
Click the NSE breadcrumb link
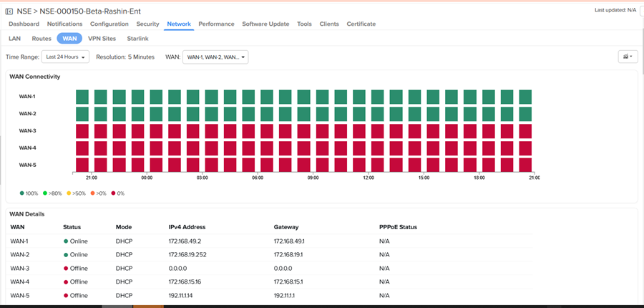[24, 11]
